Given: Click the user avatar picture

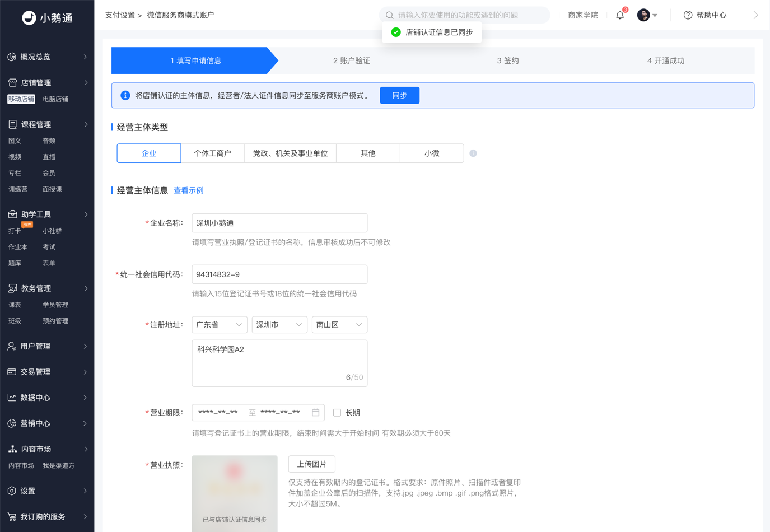Looking at the screenshot, I should coord(643,15).
